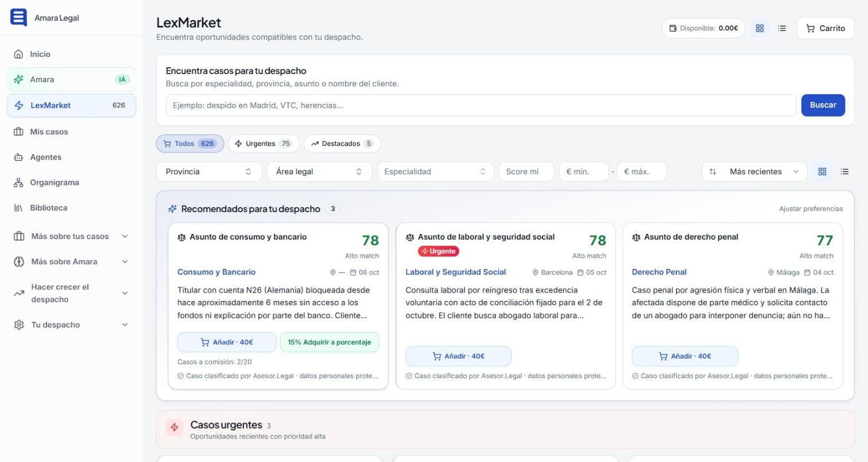Image resolution: width=868 pixels, height=462 pixels.
Task: Switch to list view in header
Action: (782, 28)
